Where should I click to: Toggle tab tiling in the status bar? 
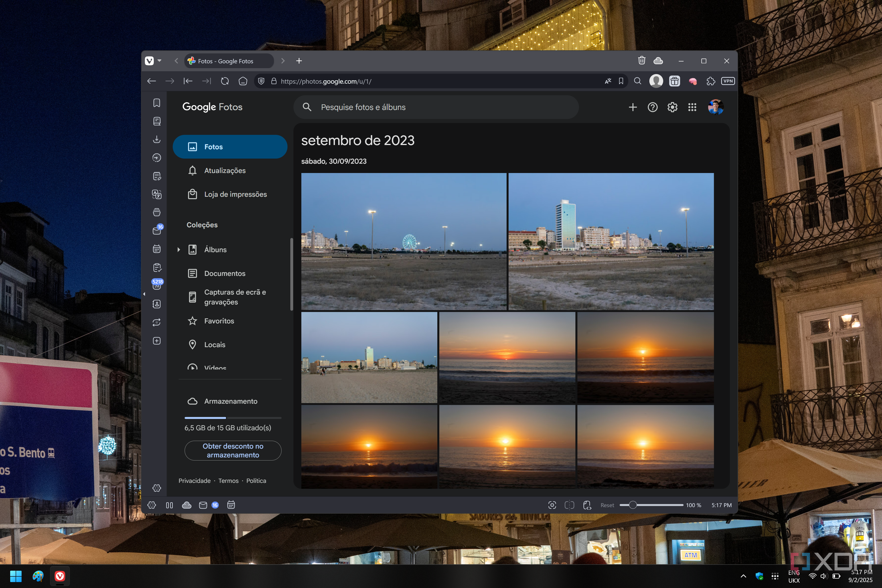click(569, 505)
